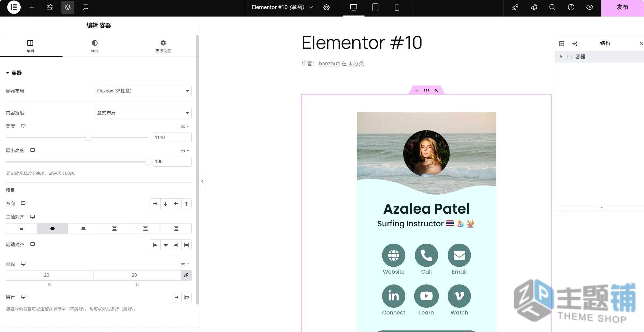Select third 主轴对齐 end option
This screenshot has height=332, width=644.
click(x=83, y=229)
